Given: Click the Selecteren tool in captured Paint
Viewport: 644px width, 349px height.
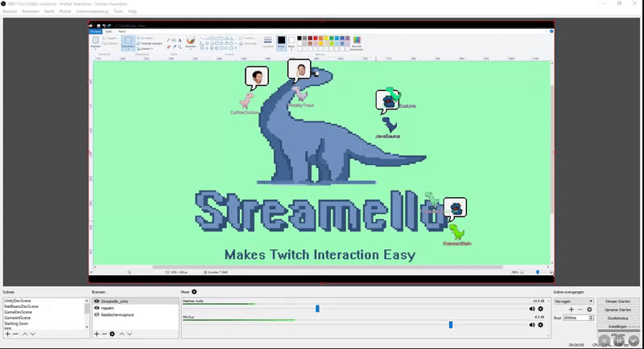Looking at the screenshot, I should (128, 43).
